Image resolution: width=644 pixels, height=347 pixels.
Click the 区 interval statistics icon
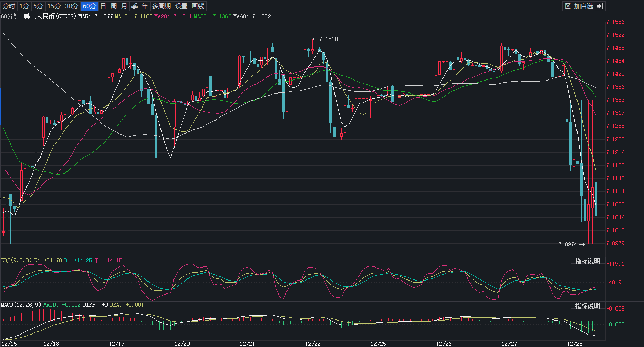(568, 6)
